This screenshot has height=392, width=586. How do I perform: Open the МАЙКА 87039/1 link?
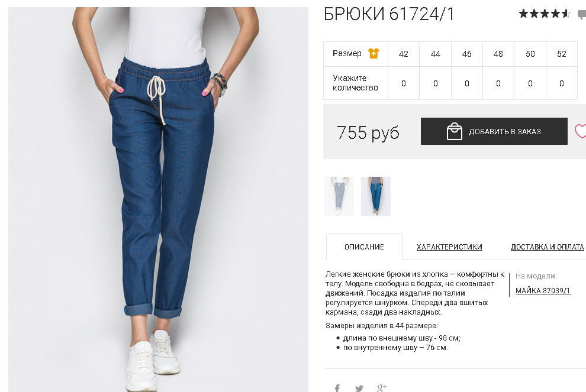click(x=543, y=290)
